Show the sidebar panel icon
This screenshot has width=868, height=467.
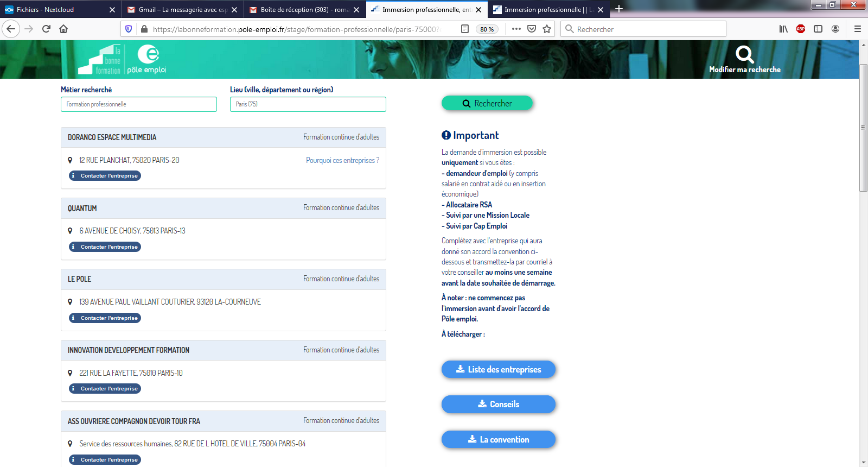(818, 29)
